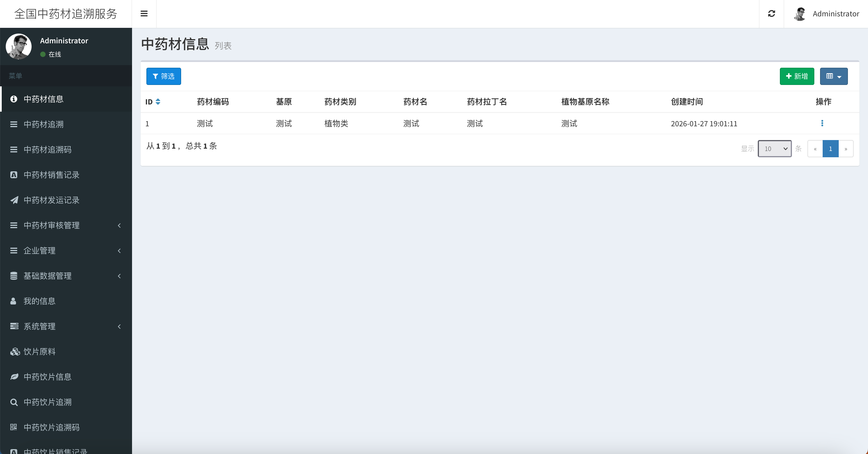Open the row actions three-dot menu

[823, 123]
